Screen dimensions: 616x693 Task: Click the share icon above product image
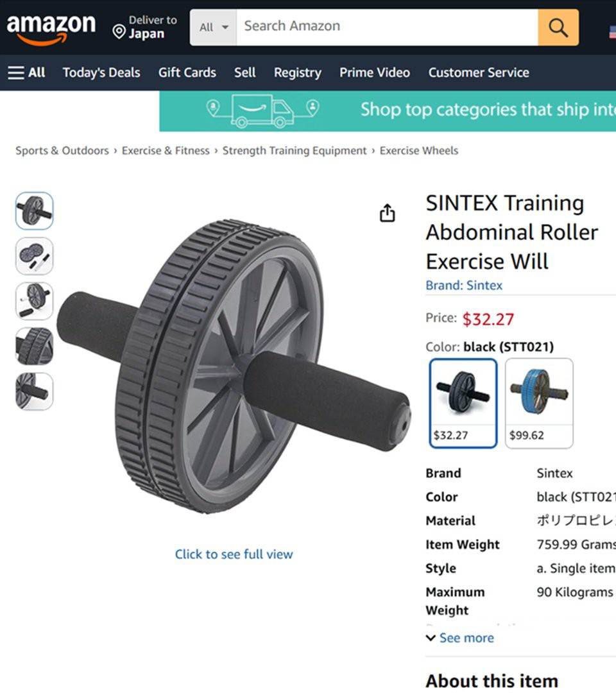click(388, 212)
